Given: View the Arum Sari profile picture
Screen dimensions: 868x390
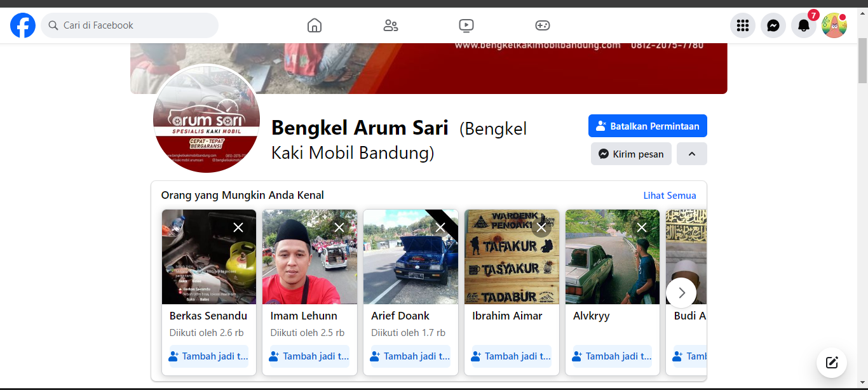Looking at the screenshot, I should point(207,119).
